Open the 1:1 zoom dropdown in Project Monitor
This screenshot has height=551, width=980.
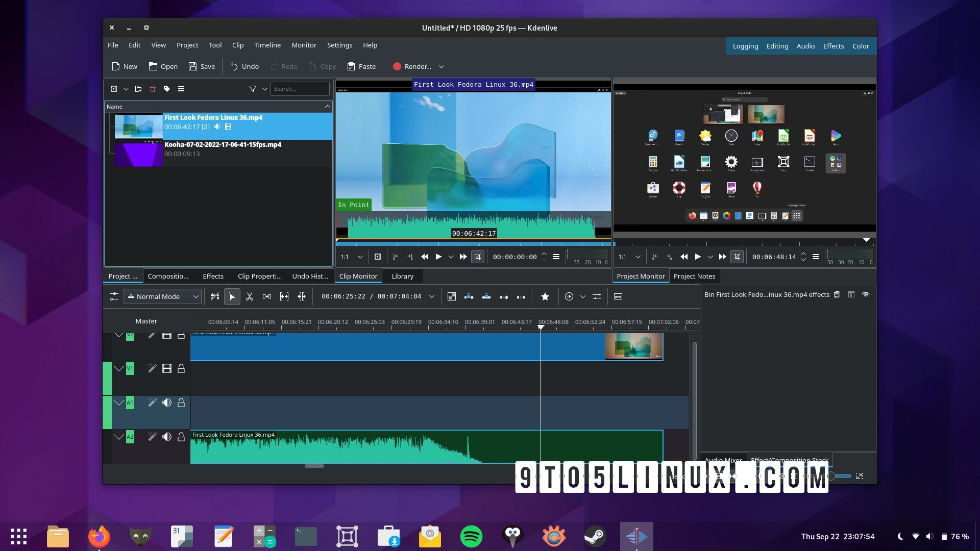click(637, 257)
